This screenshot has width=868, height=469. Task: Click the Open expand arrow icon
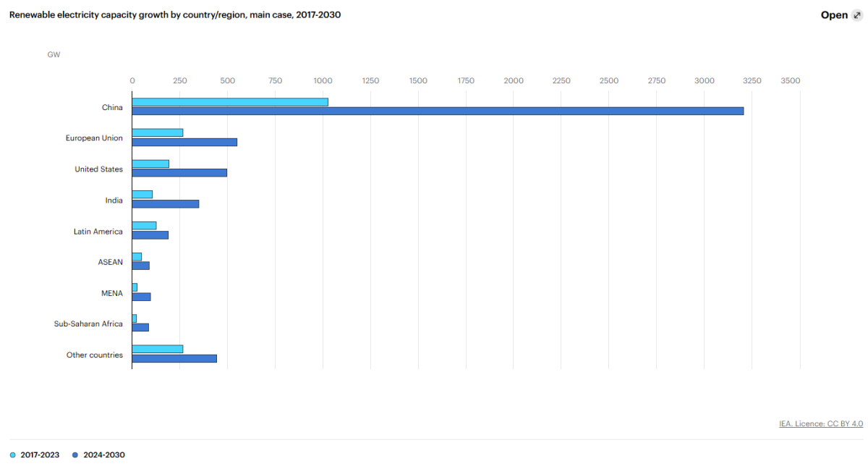tap(857, 15)
